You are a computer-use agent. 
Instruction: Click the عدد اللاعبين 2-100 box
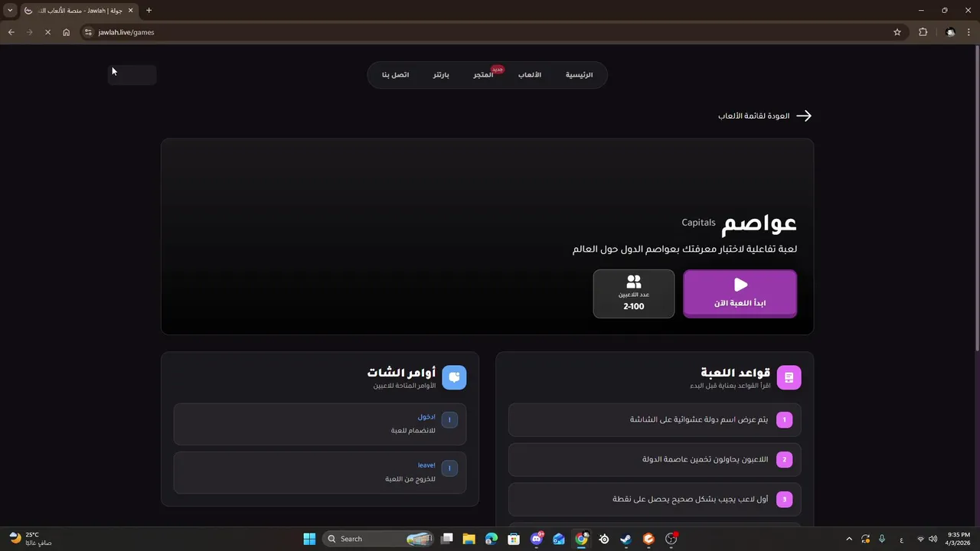point(634,293)
